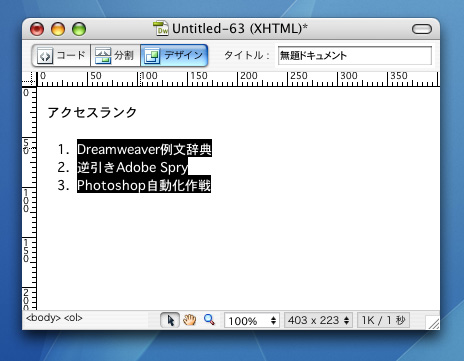Select the <ol> tag in tag selector
Screen dimensions: 464x361
73,318
